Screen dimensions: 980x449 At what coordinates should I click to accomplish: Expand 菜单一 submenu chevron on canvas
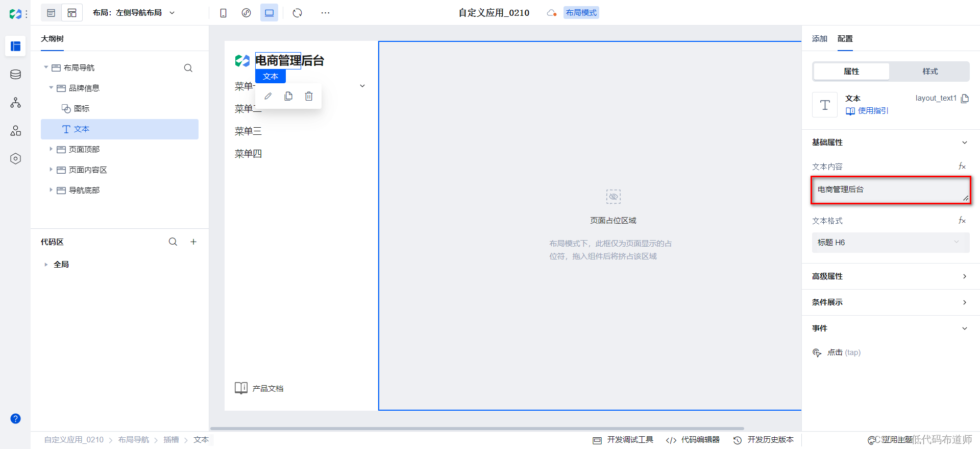[x=362, y=86]
